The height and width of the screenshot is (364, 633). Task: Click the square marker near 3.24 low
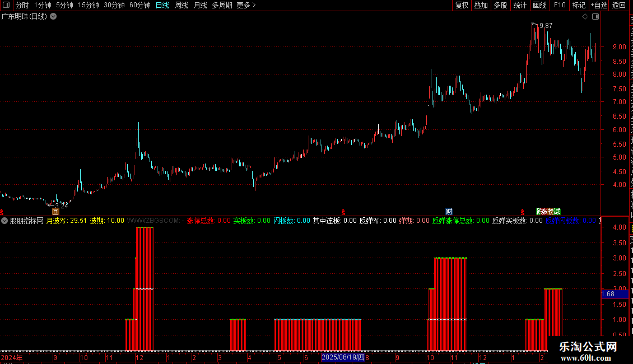click(x=55, y=212)
